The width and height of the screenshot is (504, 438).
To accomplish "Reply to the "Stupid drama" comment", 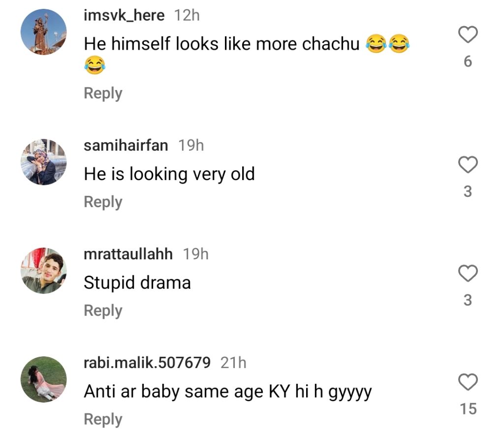I will (103, 311).
